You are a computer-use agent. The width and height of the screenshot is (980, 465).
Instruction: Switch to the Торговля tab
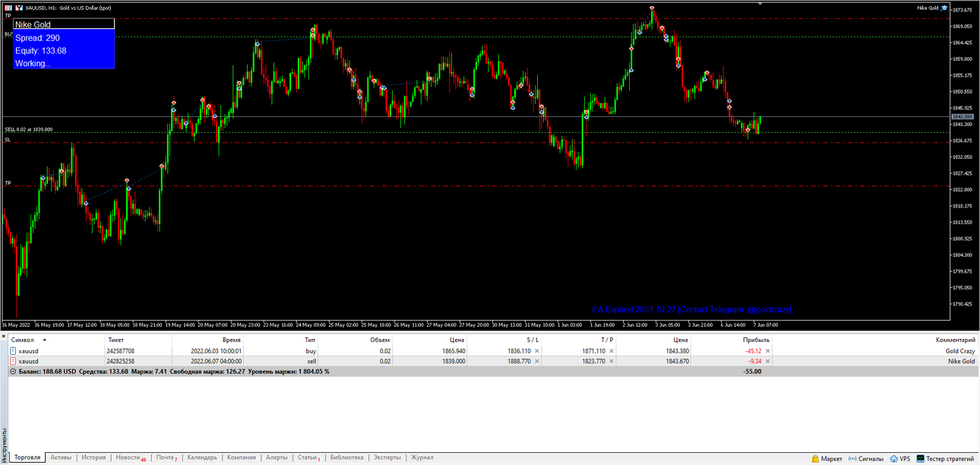click(x=27, y=458)
